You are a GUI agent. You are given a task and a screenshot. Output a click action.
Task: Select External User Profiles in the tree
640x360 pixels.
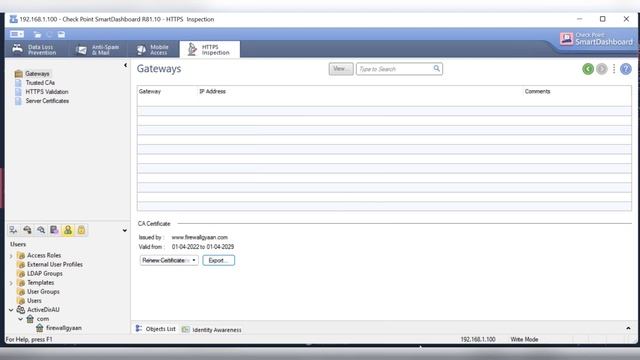point(55,264)
